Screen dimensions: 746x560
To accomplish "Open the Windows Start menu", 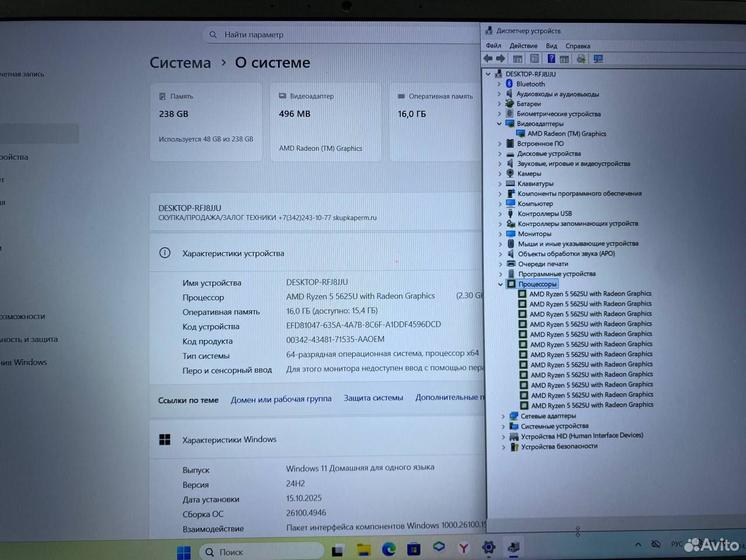I will click(x=184, y=551).
